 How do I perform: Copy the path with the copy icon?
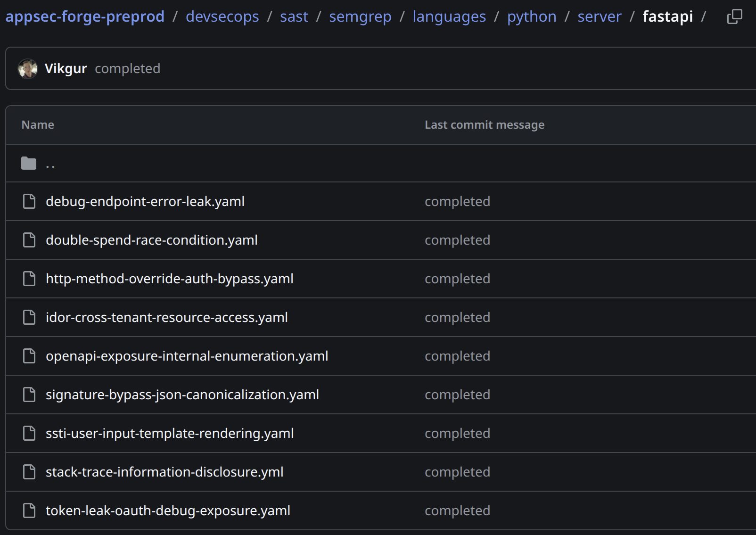[734, 16]
